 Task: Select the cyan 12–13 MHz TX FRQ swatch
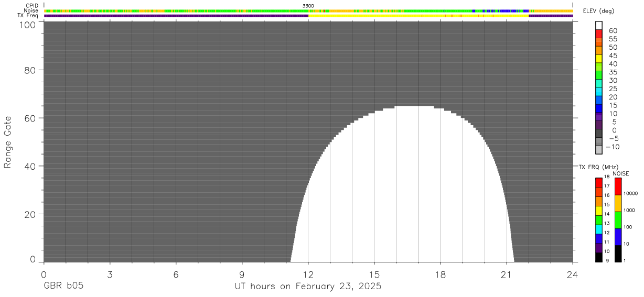click(599, 229)
